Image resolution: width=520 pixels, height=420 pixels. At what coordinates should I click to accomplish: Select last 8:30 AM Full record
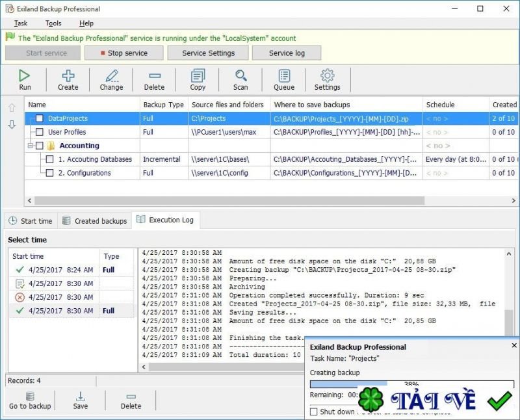click(72, 311)
